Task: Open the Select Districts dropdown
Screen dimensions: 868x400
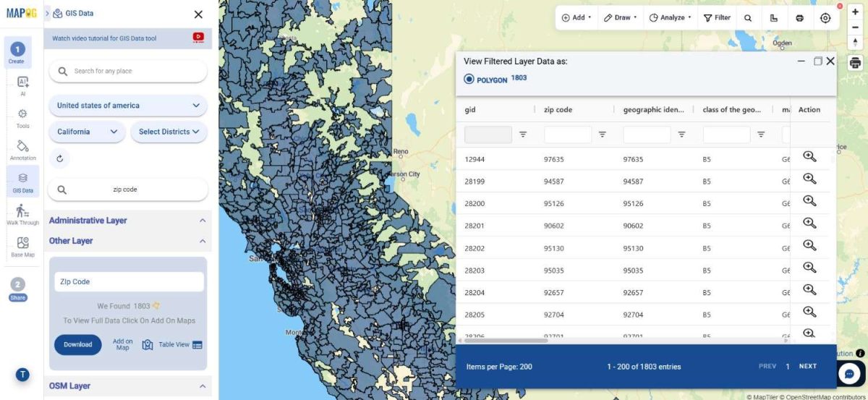Action: pyautogui.click(x=169, y=132)
